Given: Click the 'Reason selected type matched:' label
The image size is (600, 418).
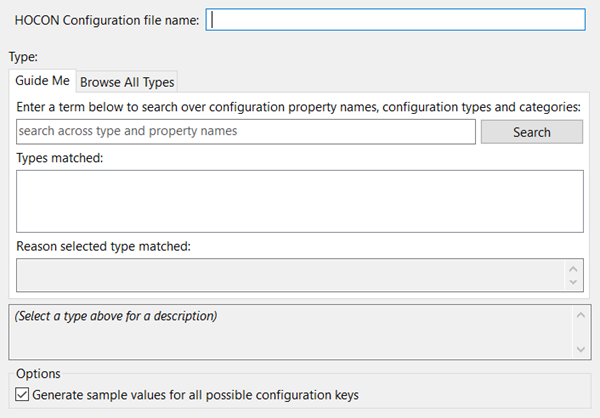Looking at the screenshot, I should point(103,245).
